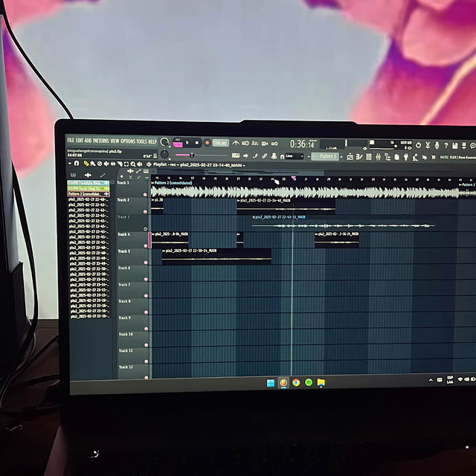Switch the Pat/Song mode button
This screenshot has width=476, height=476.
pos(178,143)
